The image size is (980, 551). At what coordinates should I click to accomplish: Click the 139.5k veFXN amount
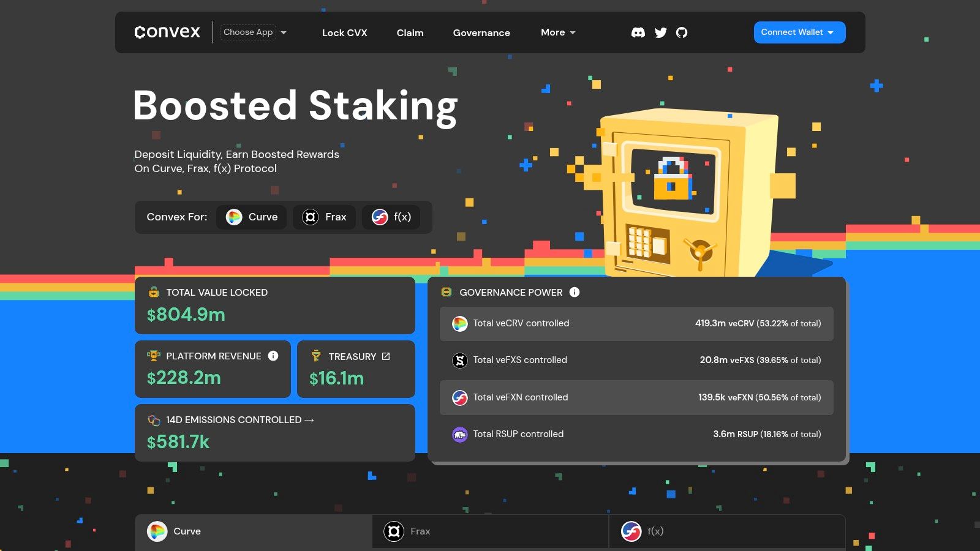pyautogui.click(x=726, y=397)
